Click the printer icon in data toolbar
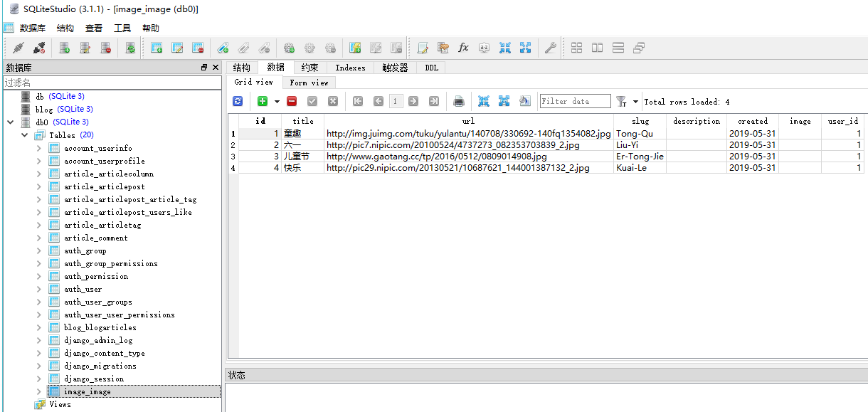 point(459,101)
